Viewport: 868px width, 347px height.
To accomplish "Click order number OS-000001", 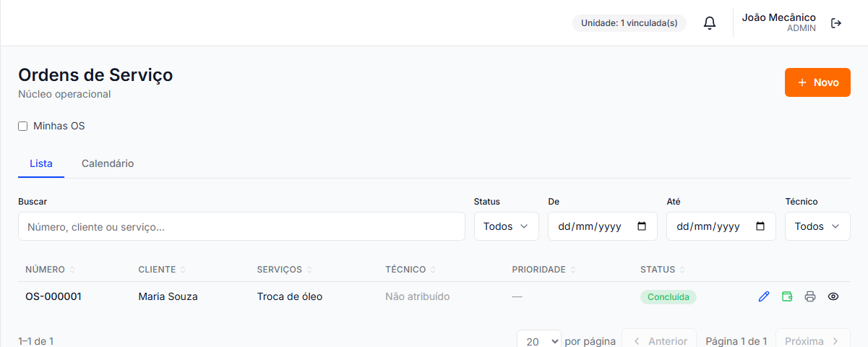I will click(x=53, y=296).
